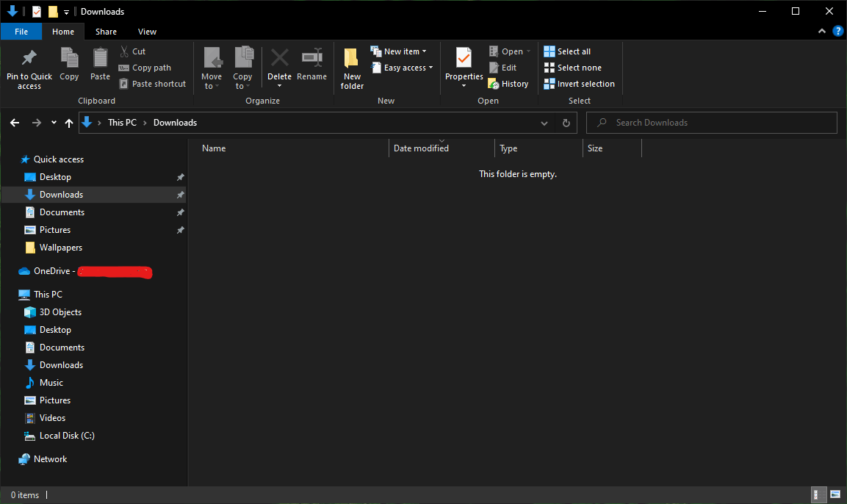
Task: Switch to the View ribbon tab
Action: pyautogui.click(x=147, y=32)
